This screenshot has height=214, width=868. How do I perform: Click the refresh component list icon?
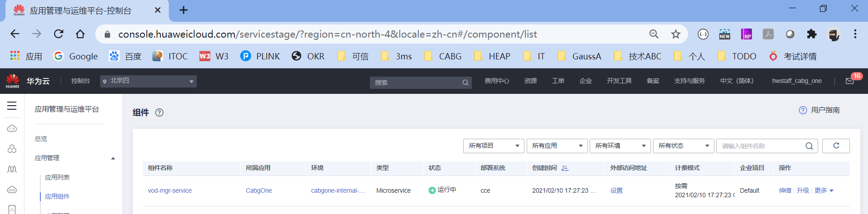tap(836, 146)
